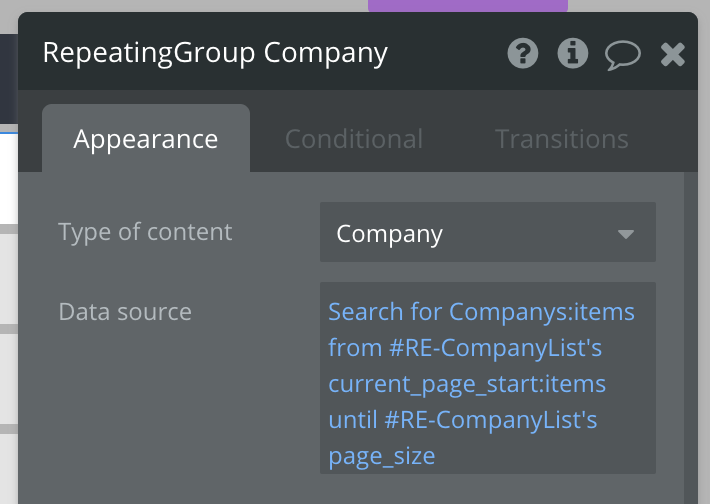The width and height of the screenshot is (710, 504).
Task: Click the "Type of content" label
Action: 145,232
